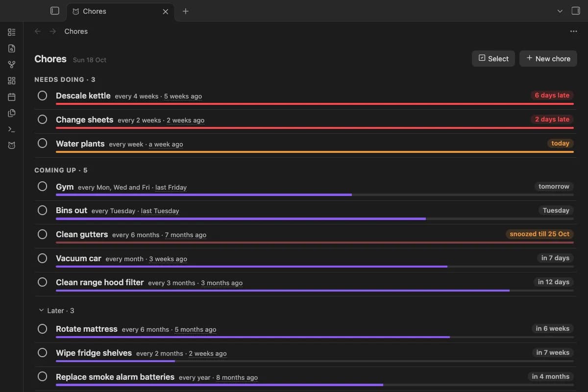The image size is (588, 392).
Task: Click the in 7 days badge
Action: coord(555,258)
